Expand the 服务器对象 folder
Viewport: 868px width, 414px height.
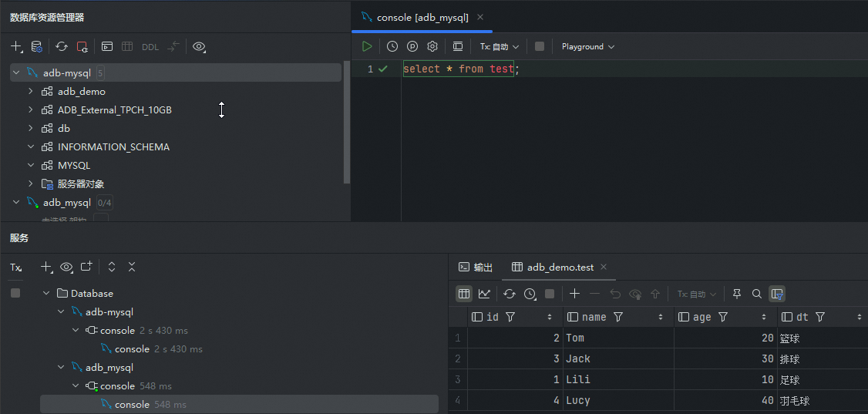(31, 183)
